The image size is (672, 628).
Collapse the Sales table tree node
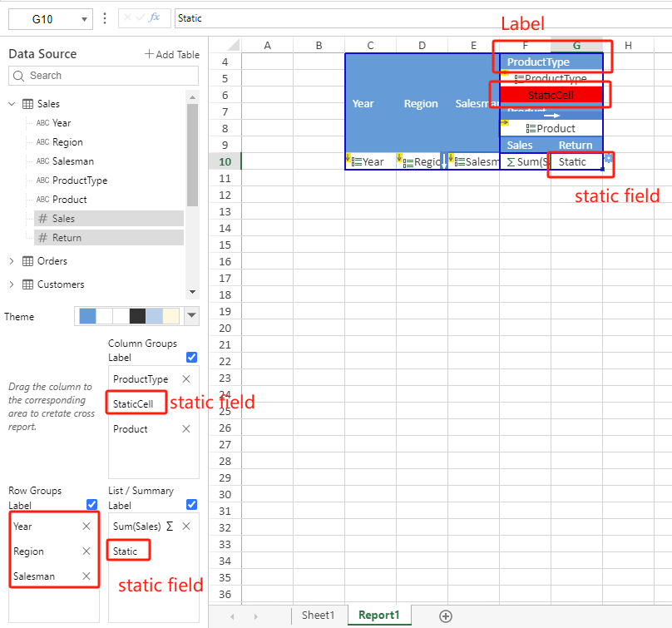pos(12,104)
